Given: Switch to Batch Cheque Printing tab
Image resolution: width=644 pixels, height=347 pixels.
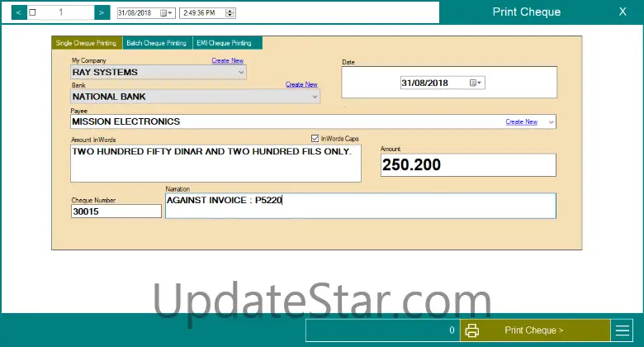Looking at the screenshot, I should pos(157,43).
